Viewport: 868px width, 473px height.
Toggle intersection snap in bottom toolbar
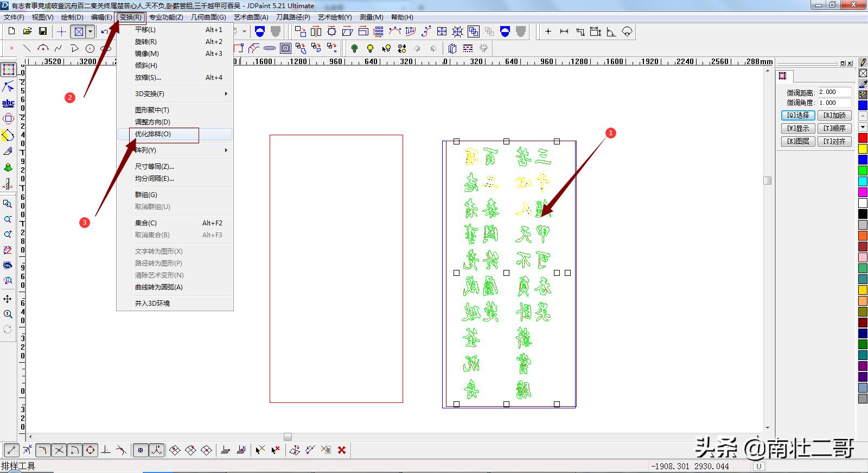pos(59,450)
